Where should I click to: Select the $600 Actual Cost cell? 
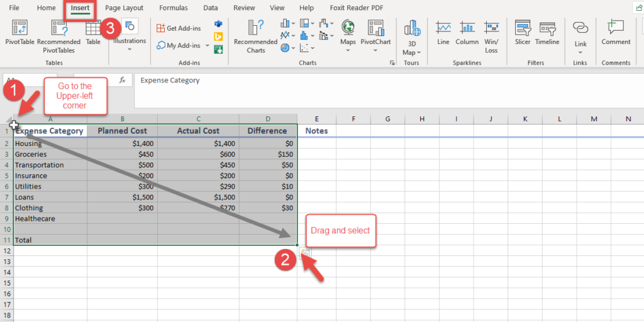pyautogui.click(x=198, y=155)
